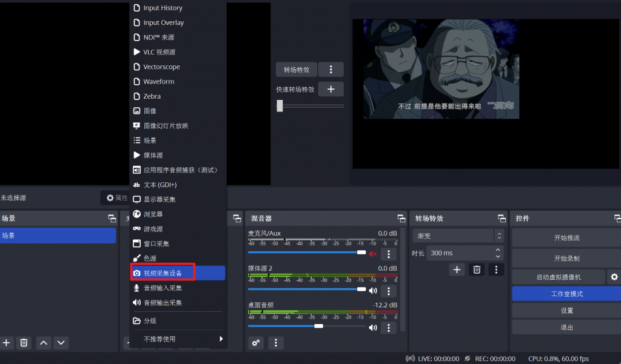Open 设置 settings
The image size is (621, 364).
click(567, 311)
